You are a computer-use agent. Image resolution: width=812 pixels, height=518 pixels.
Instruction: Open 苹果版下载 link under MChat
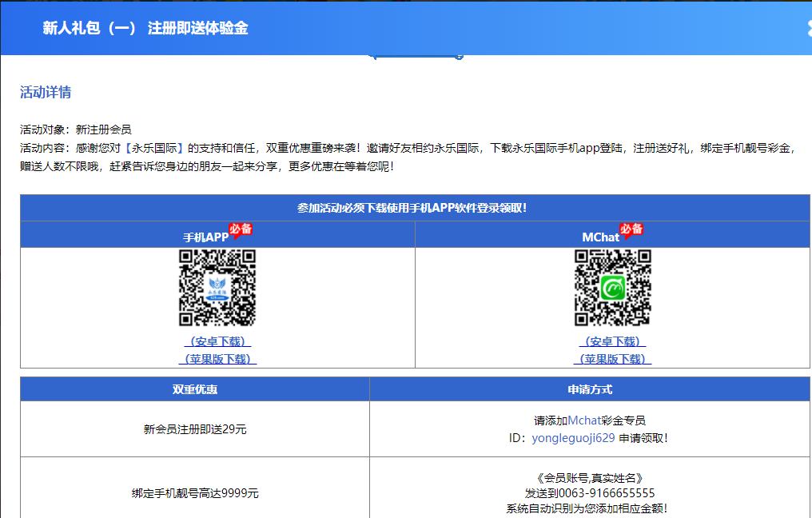[x=612, y=359]
